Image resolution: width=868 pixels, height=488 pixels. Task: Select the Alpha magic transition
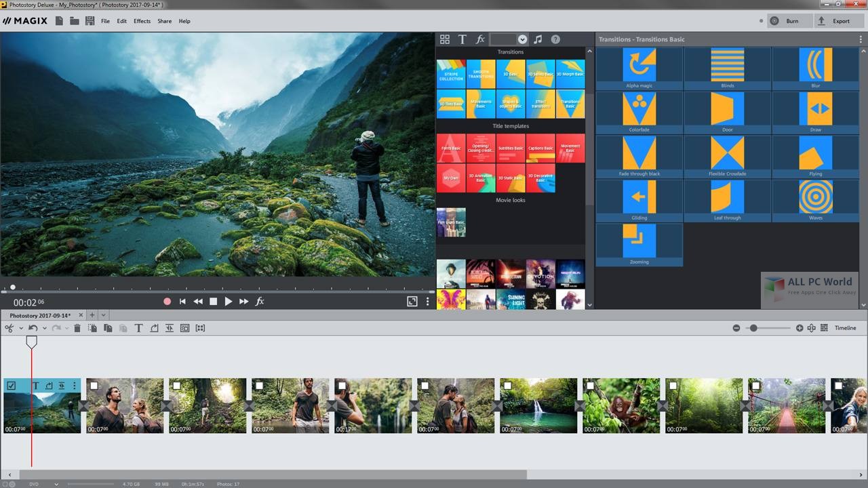click(x=639, y=68)
